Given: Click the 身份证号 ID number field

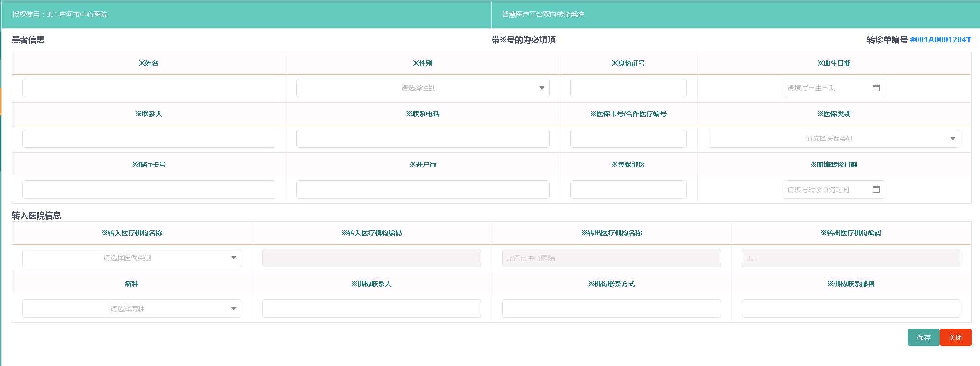Looking at the screenshot, I should click(x=628, y=88).
